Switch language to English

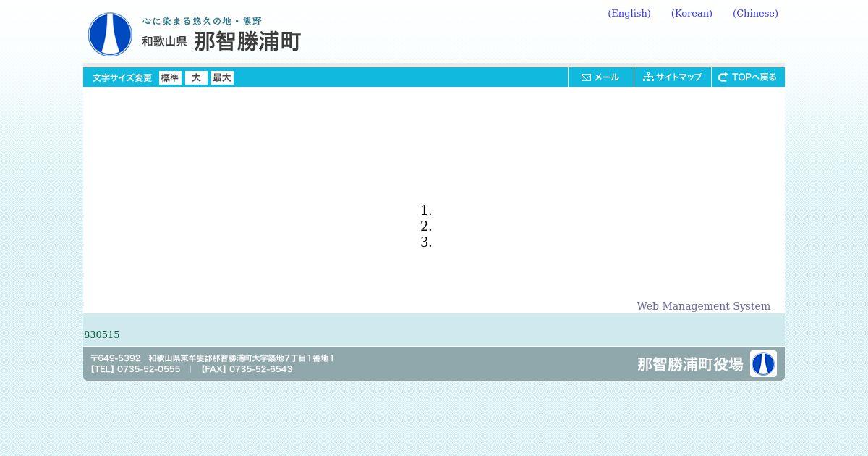[629, 14]
